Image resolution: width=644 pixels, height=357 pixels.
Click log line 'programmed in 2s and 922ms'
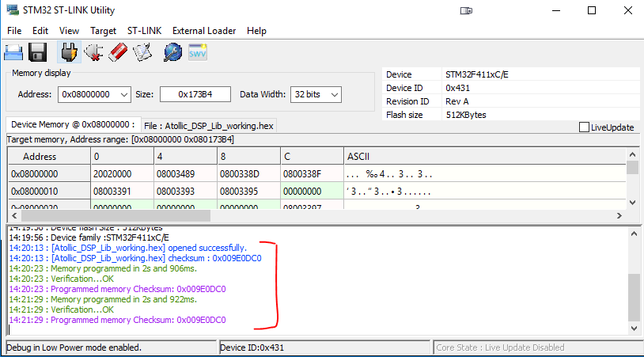103,299
